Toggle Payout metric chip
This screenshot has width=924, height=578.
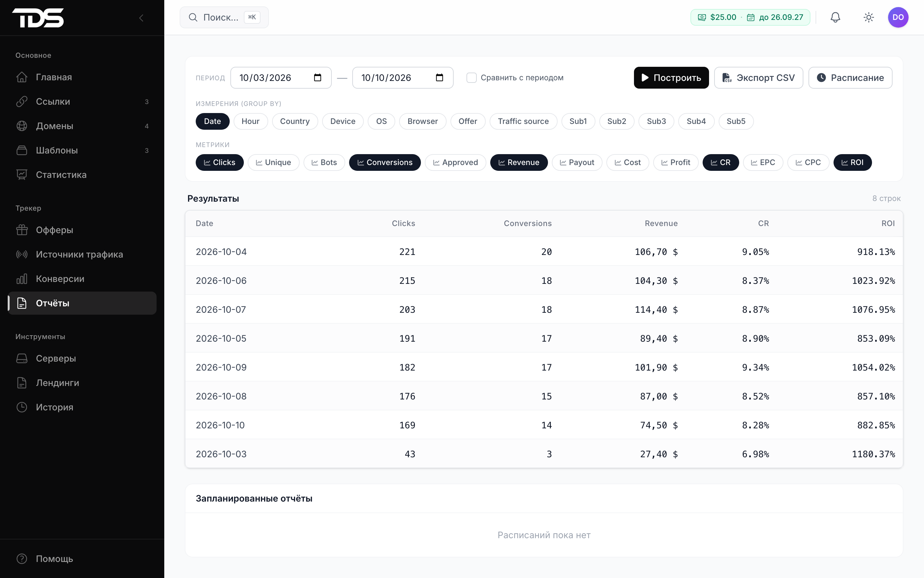click(577, 162)
